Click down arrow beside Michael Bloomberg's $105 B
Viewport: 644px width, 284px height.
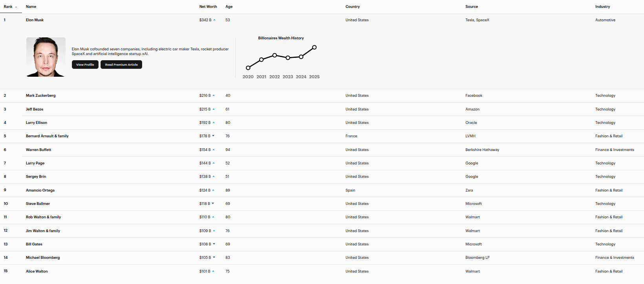(214, 258)
